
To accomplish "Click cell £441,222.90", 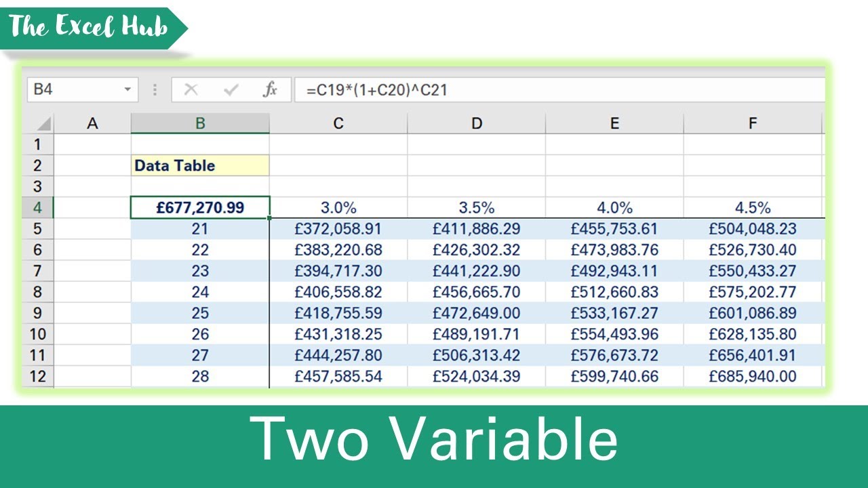I will (x=477, y=271).
